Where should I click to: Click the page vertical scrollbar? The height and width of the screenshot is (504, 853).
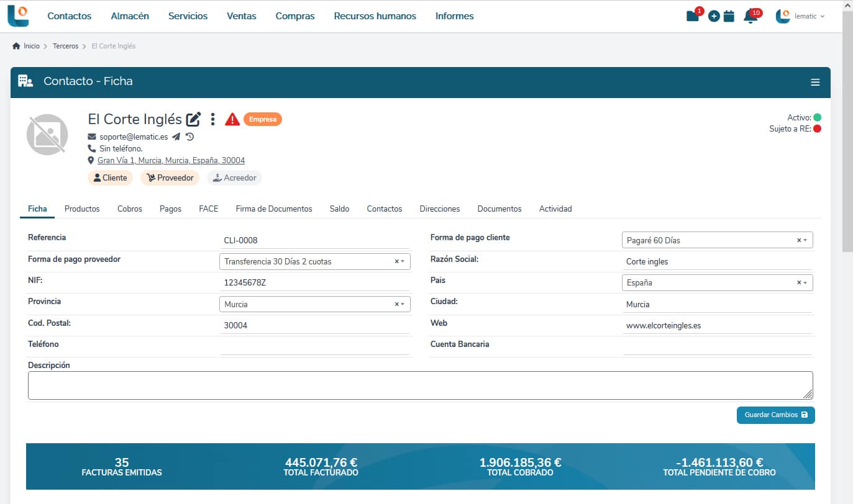[847, 131]
